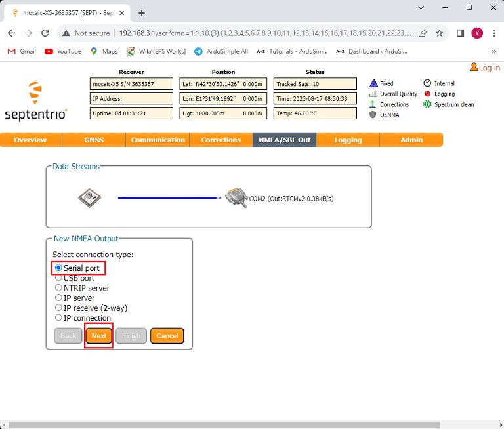Select the USB port radio button

tap(58, 278)
